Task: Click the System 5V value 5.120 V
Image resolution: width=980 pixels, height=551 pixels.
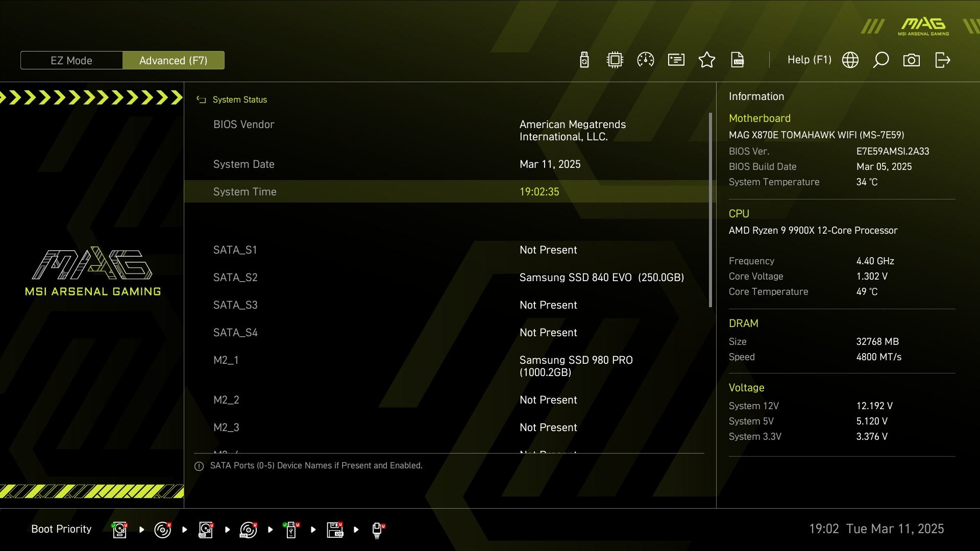Action: [x=872, y=421]
